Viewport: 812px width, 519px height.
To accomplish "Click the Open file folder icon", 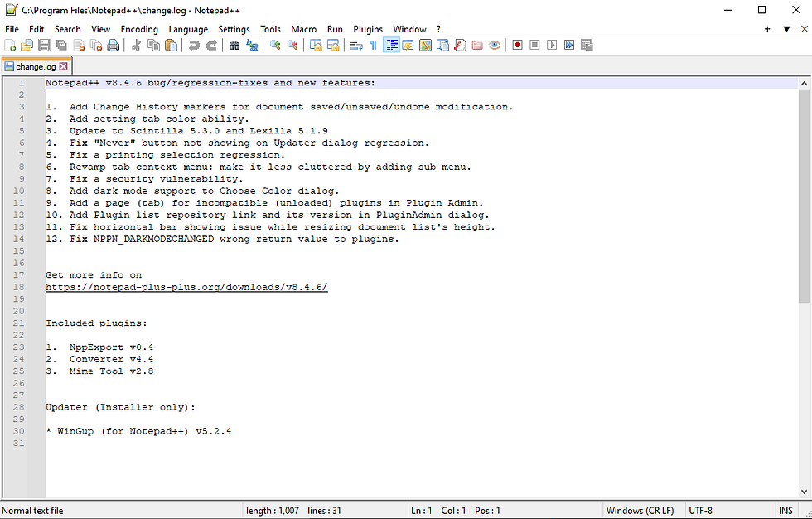I will (x=27, y=46).
